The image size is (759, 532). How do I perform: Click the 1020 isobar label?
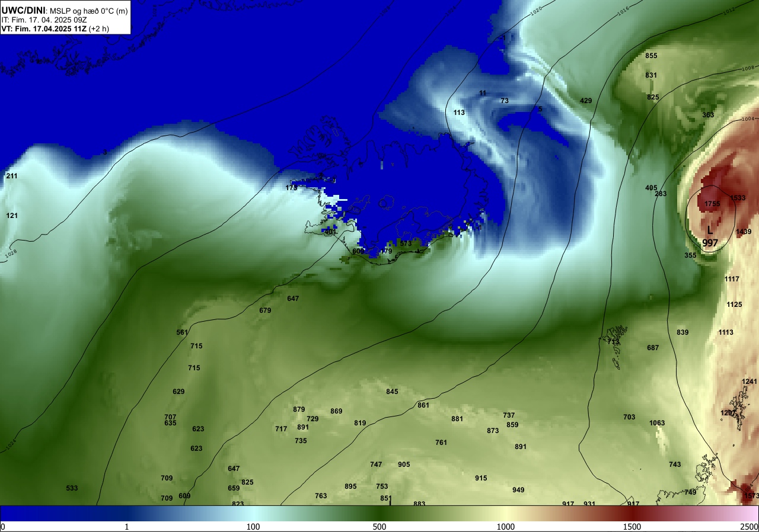pos(536,10)
